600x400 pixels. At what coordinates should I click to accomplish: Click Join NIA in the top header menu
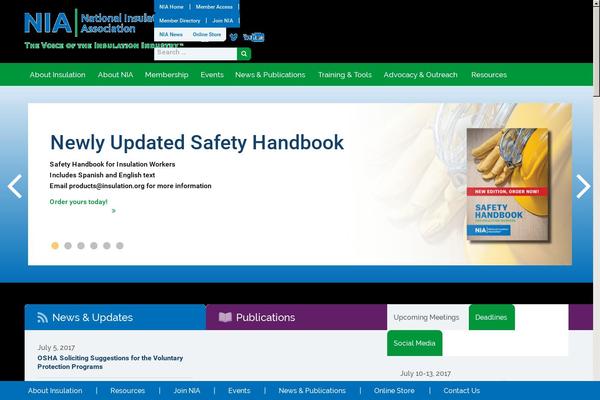click(223, 21)
